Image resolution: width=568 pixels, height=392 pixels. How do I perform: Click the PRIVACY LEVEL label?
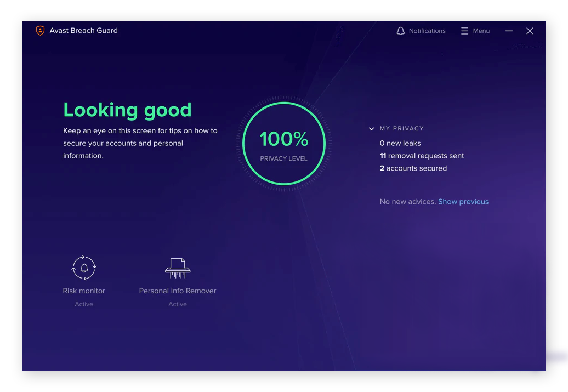click(x=283, y=158)
